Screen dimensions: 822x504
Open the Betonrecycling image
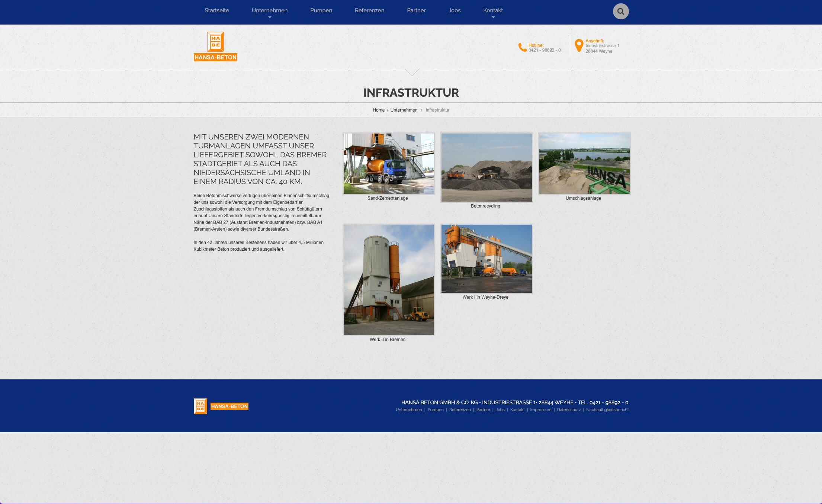pos(487,167)
